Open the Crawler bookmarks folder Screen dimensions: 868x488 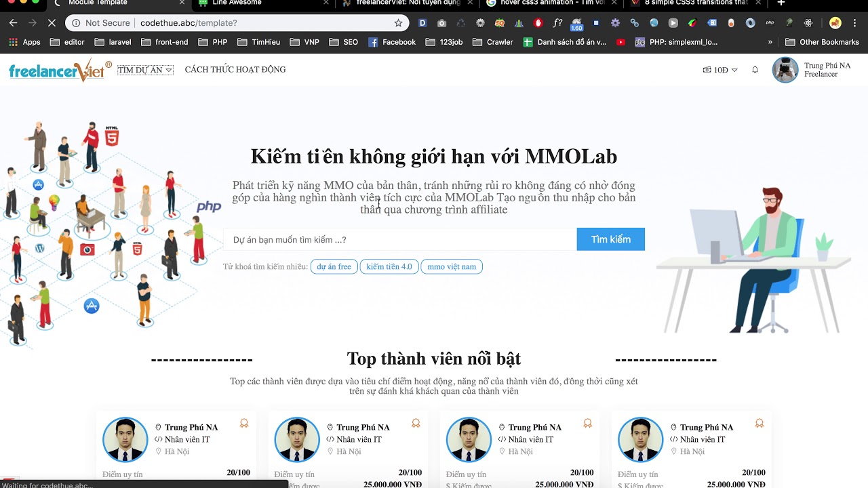pos(493,42)
